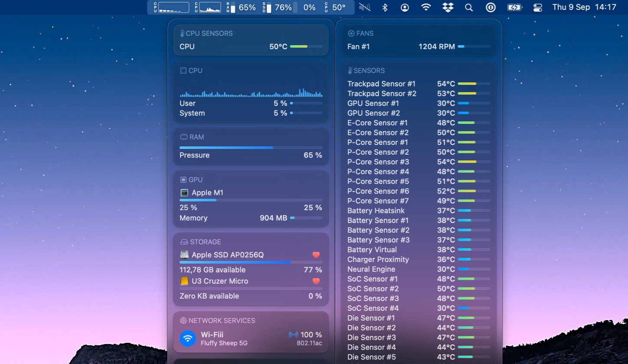Click the Fan #1 1204 RPM bar

point(474,46)
